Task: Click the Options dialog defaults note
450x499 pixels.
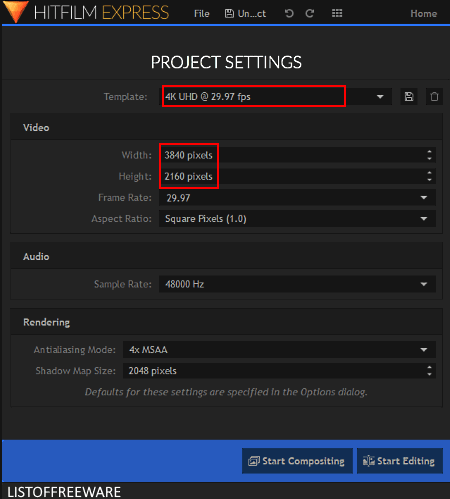Action: click(x=226, y=392)
